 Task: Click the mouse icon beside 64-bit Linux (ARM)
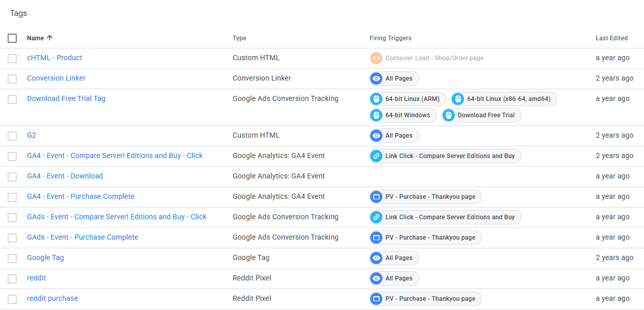376,99
